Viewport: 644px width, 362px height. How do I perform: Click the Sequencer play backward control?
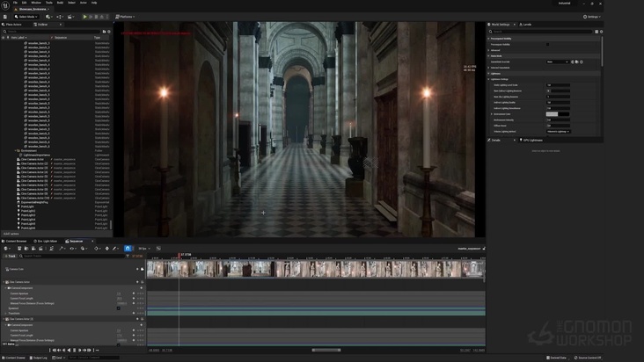pos(69,350)
